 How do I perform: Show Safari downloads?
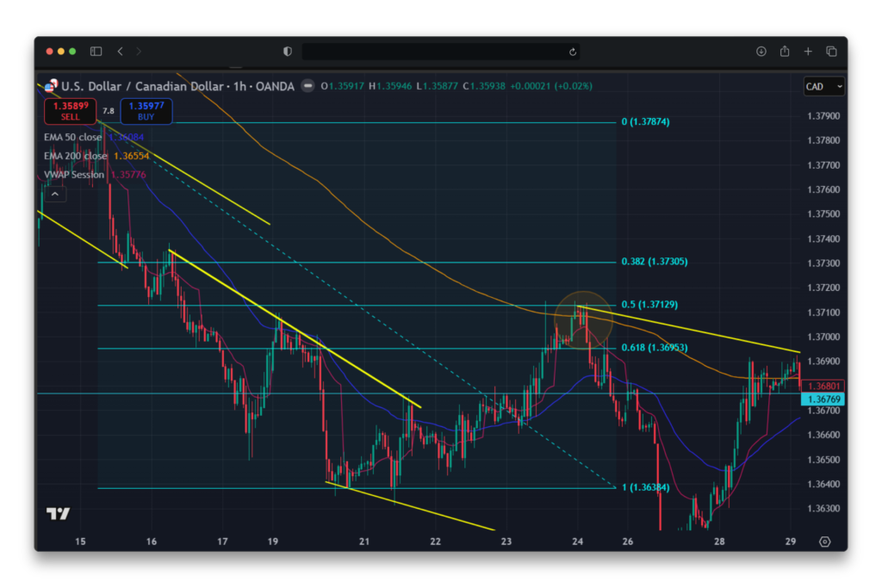click(761, 51)
